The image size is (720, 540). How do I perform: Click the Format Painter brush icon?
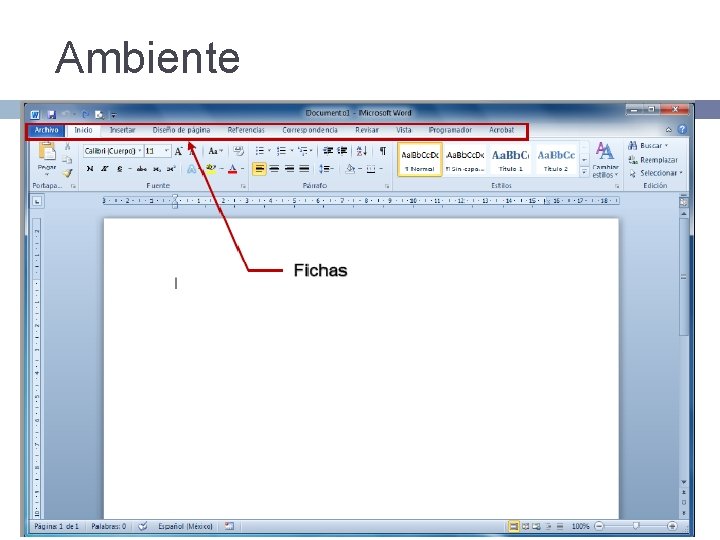click(68, 173)
